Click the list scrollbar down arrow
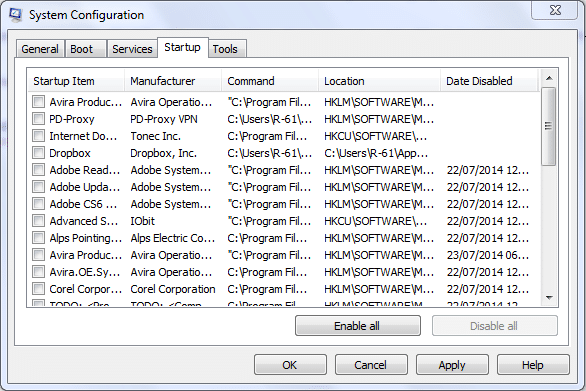586x391 pixels. (549, 298)
